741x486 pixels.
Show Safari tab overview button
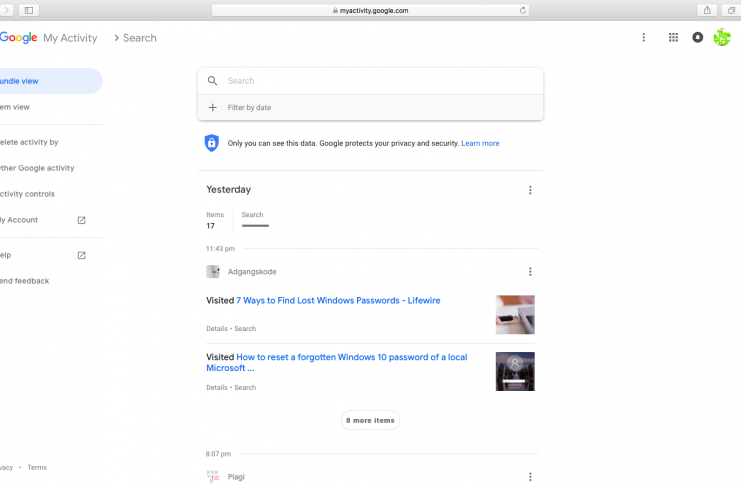coord(731,10)
